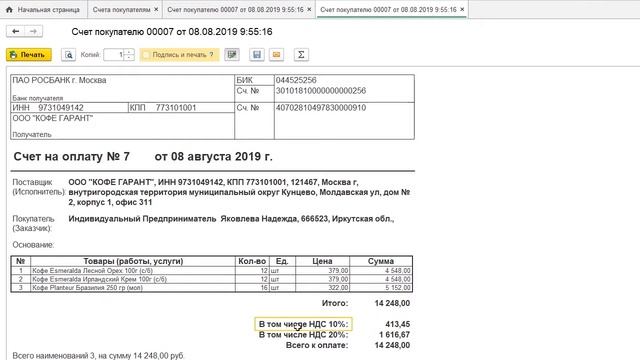Select row Кофе Planteur Бразилия 250 гр
Image resolution: width=640 pixels, height=360 pixels.
coord(133,288)
